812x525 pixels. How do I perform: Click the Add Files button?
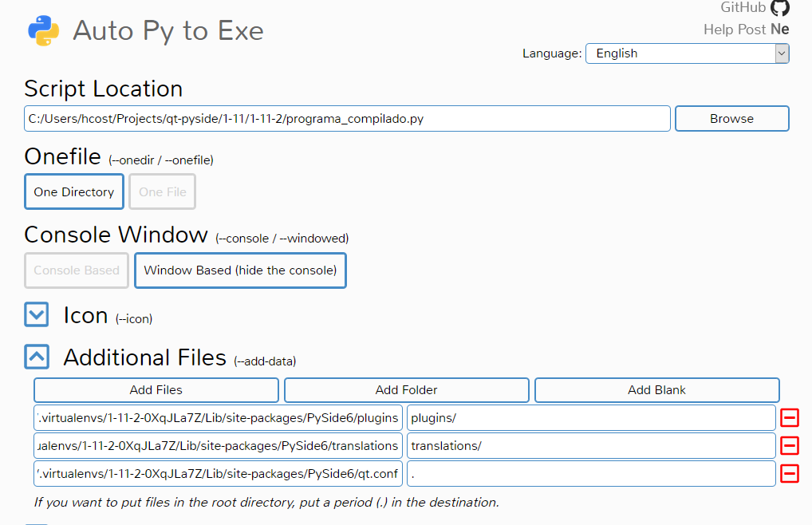point(156,390)
